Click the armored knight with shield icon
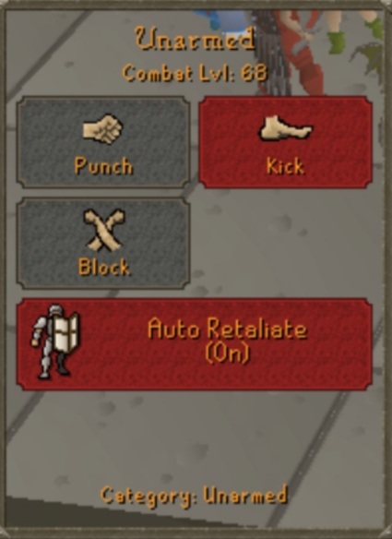This screenshot has height=539, width=392. 55,341
